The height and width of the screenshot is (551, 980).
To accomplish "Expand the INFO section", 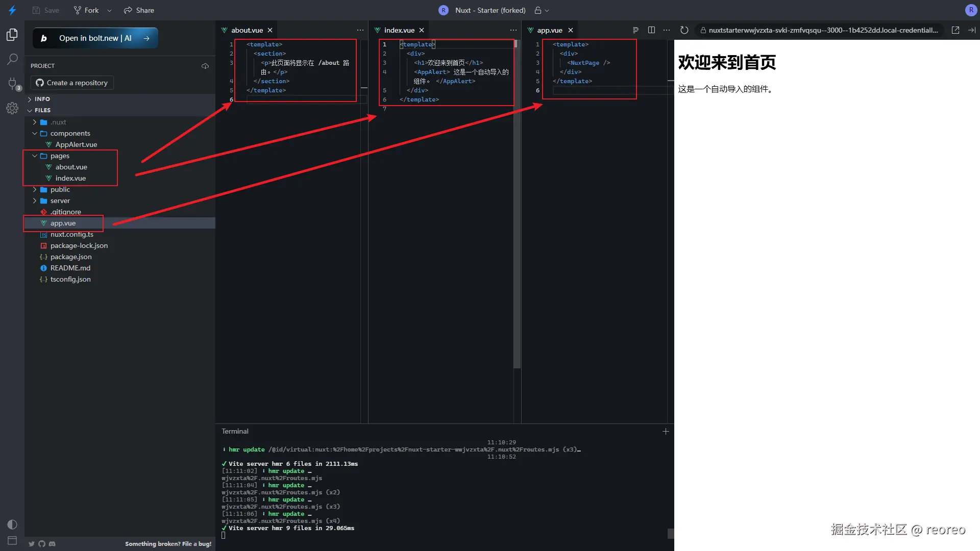I will 42,99.
